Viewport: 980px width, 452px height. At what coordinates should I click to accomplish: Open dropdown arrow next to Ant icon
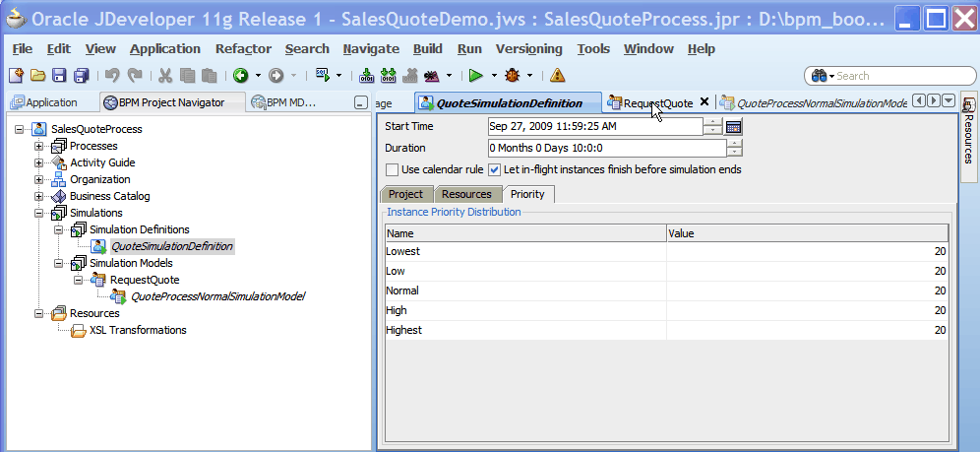[449, 76]
